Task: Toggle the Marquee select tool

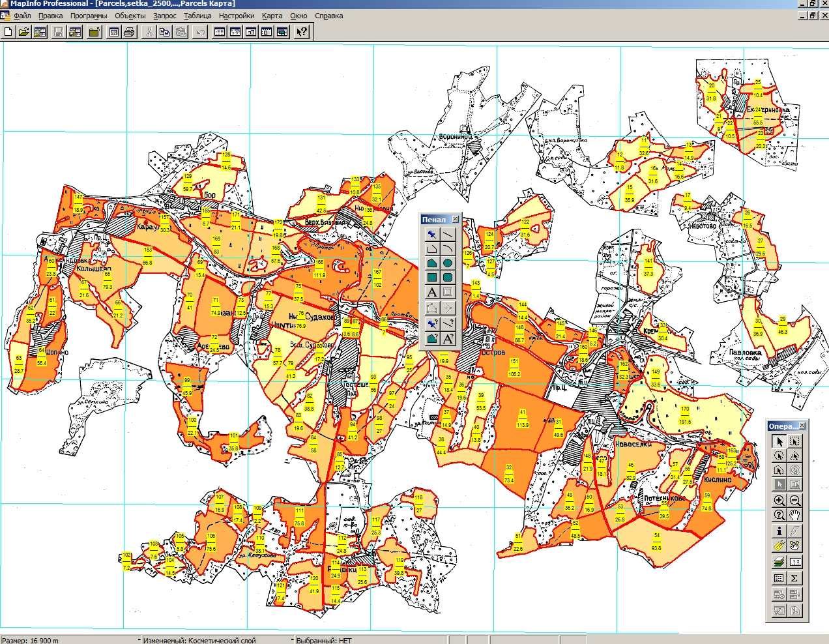Action: [x=795, y=441]
